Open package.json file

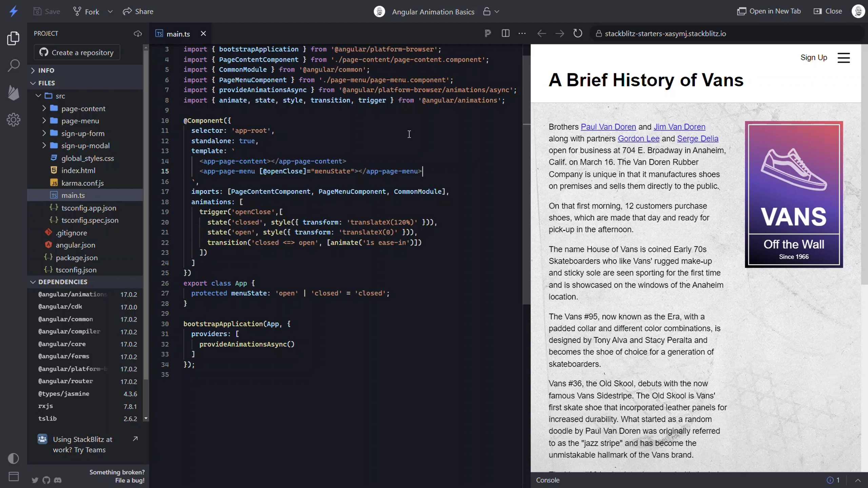[85, 258]
